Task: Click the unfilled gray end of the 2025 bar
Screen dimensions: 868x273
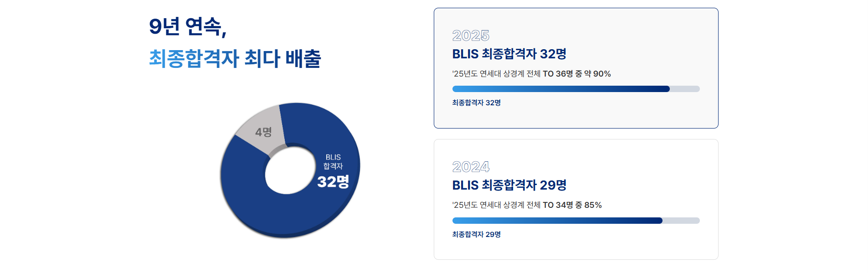Action: click(x=684, y=89)
